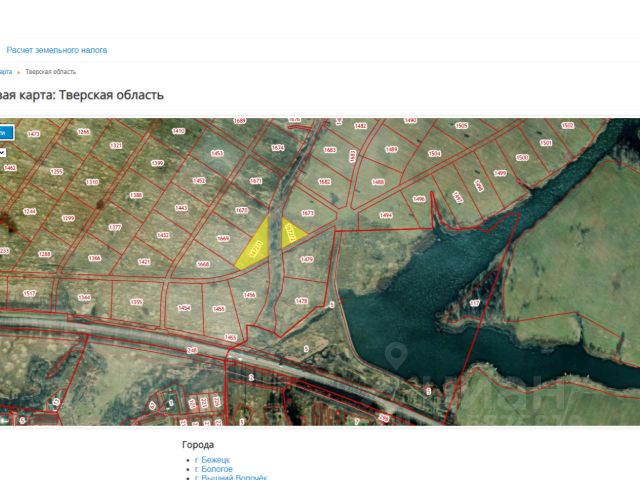This screenshot has height=480, width=640.
Task: Click road parcel label 248
Action: (x=191, y=350)
